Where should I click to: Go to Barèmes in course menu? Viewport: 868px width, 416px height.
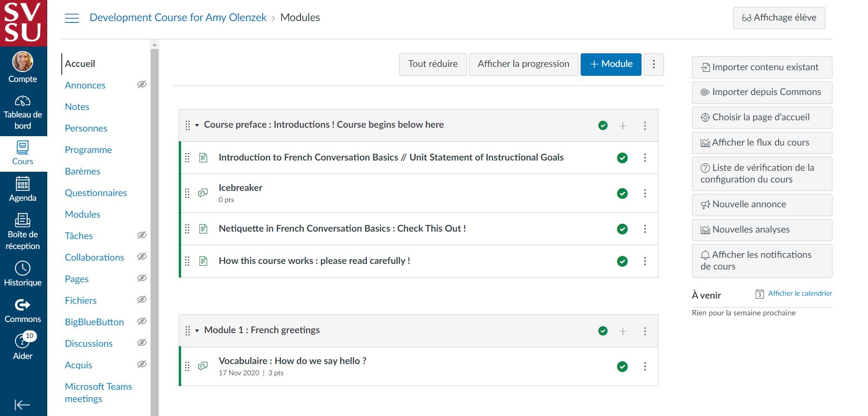[x=82, y=171]
